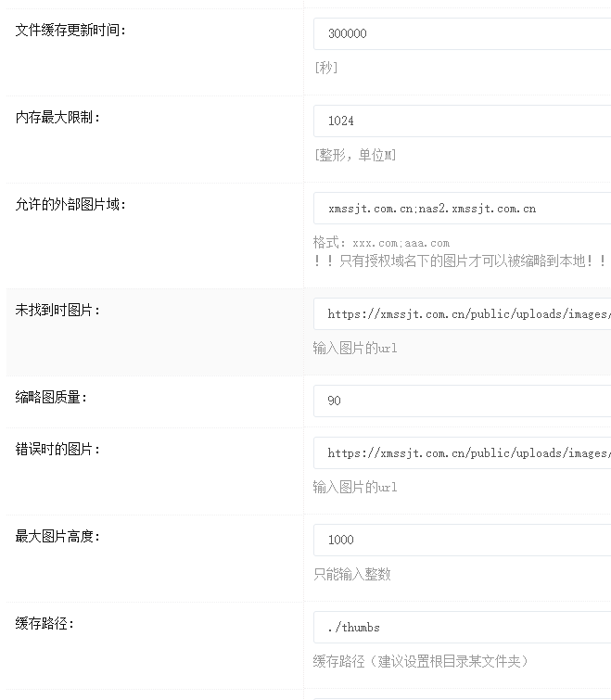611x700 pixels.
Task: Click the 格式: xxx.com;aaa.com hint text
Action: pyautogui.click(x=381, y=242)
